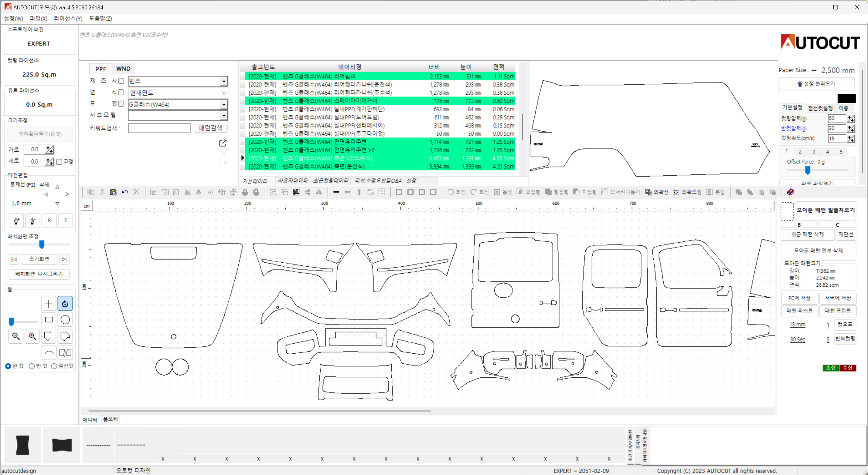
Task: Click the paste icon in the edit toolbar
Action: (x=113, y=192)
